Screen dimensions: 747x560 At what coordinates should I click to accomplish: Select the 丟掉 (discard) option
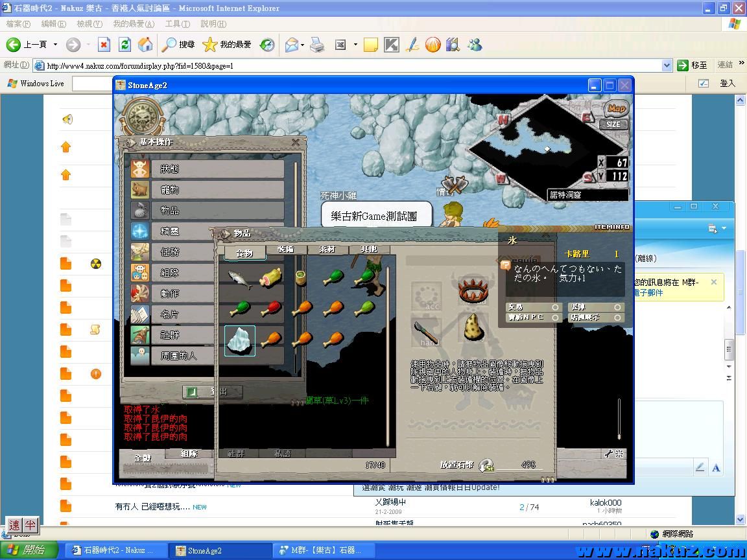click(595, 307)
